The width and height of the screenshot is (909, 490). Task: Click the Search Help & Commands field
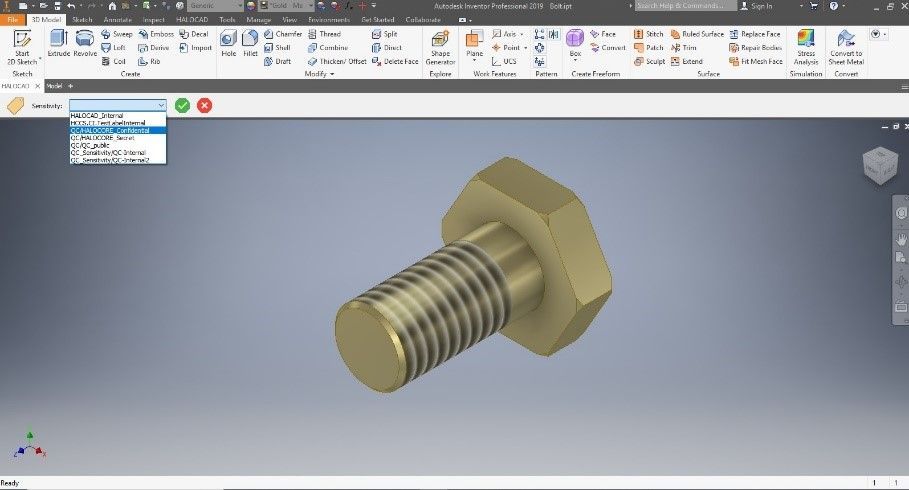[x=686, y=6]
